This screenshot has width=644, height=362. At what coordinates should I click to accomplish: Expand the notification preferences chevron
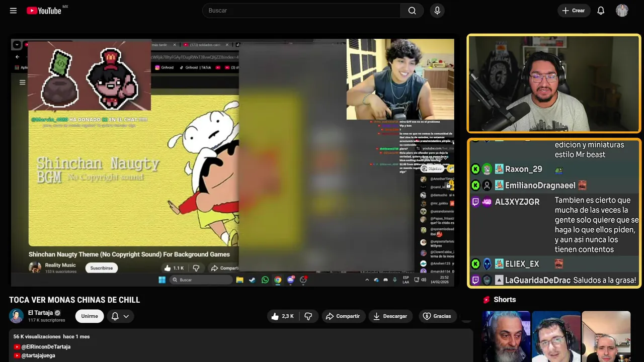pyautogui.click(x=126, y=316)
